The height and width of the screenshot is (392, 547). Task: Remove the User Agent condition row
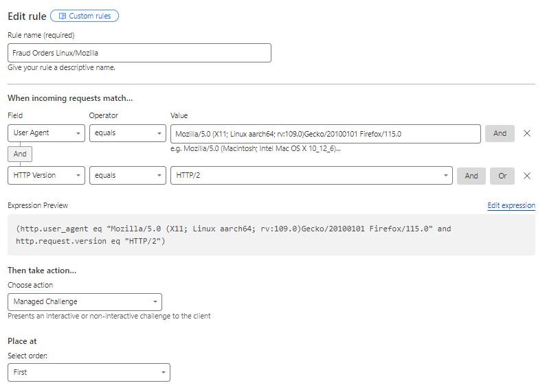527,133
